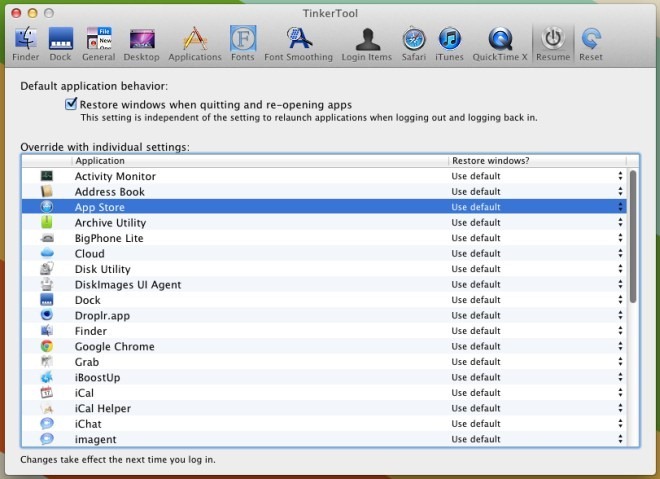Open the Desktop settings pane
Image resolution: width=660 pixels, height=479 pixels.
pyautogui.click(x=141, y=44)
